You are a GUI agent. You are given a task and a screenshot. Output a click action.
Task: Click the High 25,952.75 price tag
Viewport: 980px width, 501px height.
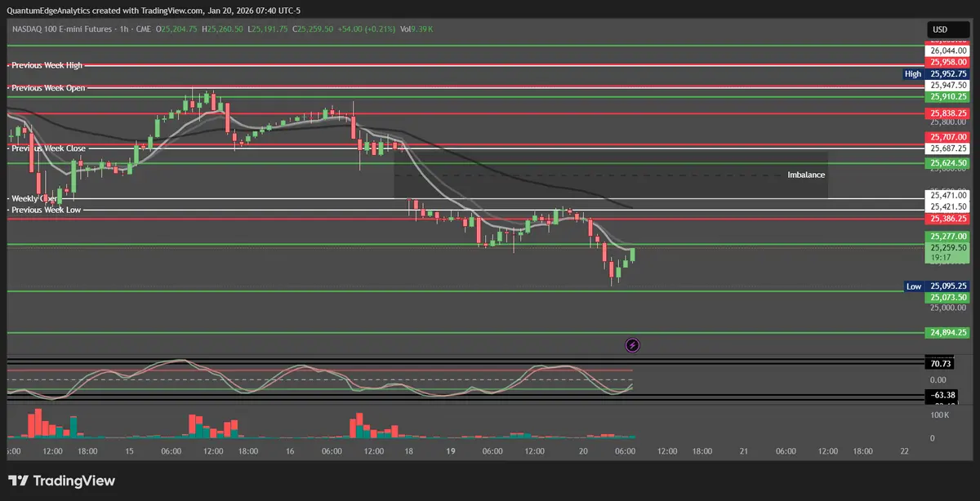(936, 73)
